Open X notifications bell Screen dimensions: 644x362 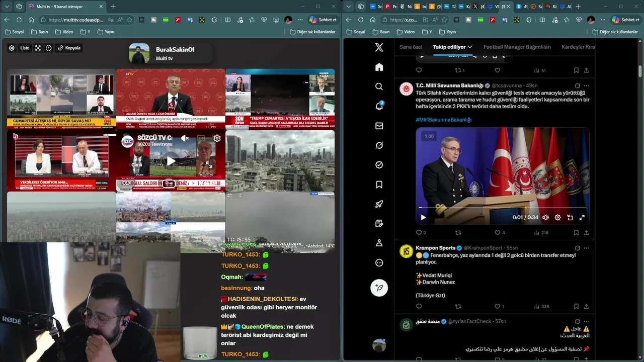(379, 106)
